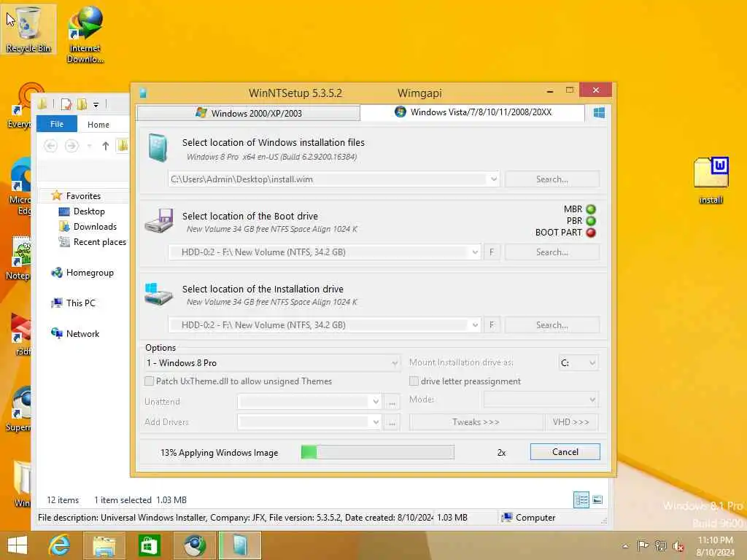Select This PC in Explorer sidebar

(74, 303)
